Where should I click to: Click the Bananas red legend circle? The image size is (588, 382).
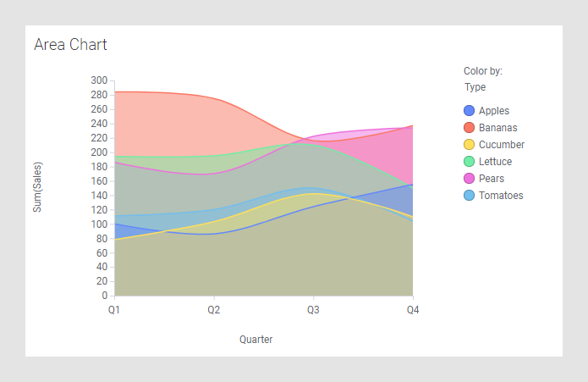[470, 128]
